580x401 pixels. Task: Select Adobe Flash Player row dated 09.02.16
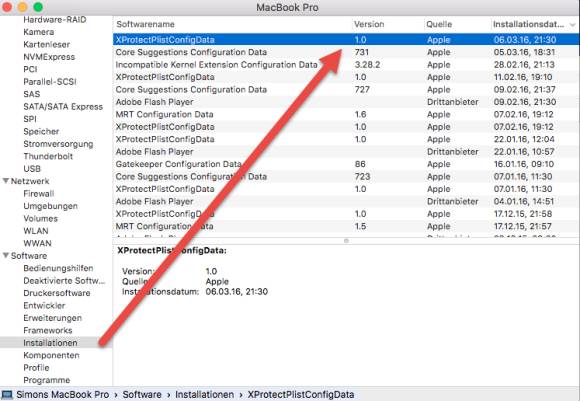click(x=346, y=102)
